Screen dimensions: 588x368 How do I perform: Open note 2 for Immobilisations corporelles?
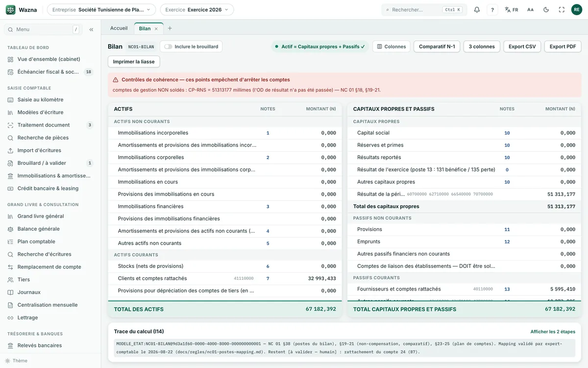tap(268, 158)
